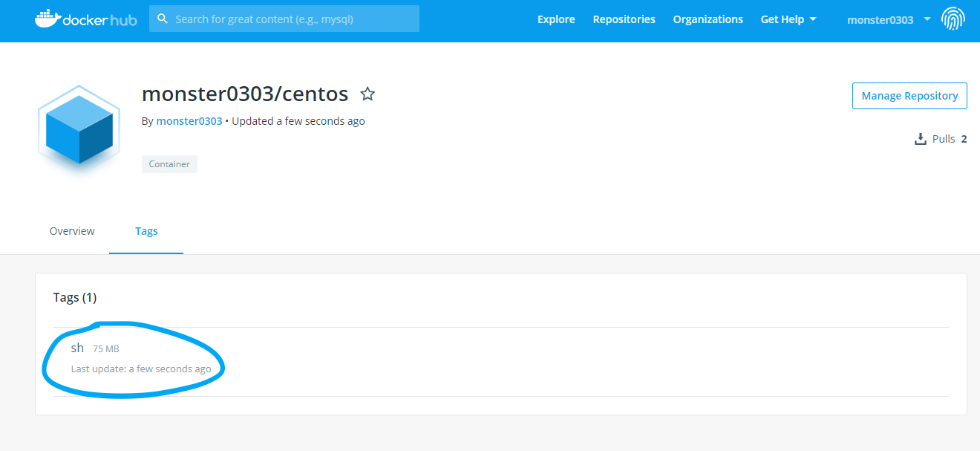Click the fingerprint avatar icon

(953, 19)
